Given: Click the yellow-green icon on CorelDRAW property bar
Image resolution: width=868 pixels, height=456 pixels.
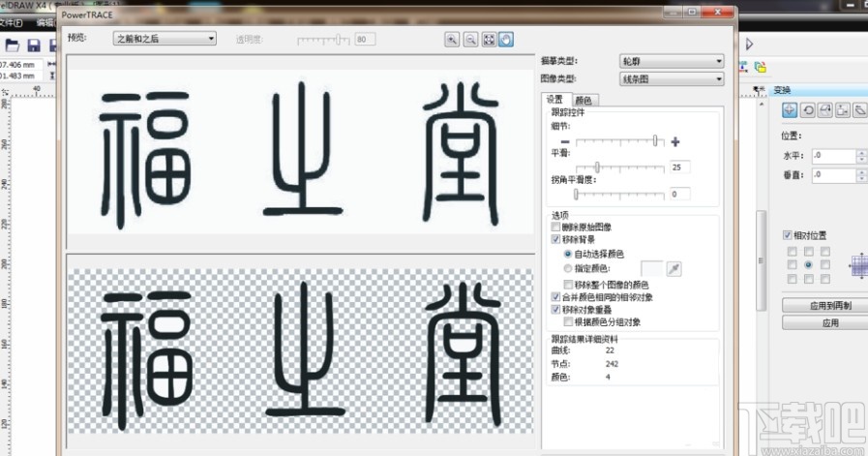Looking at the screenshot, I should click(761, 67).
